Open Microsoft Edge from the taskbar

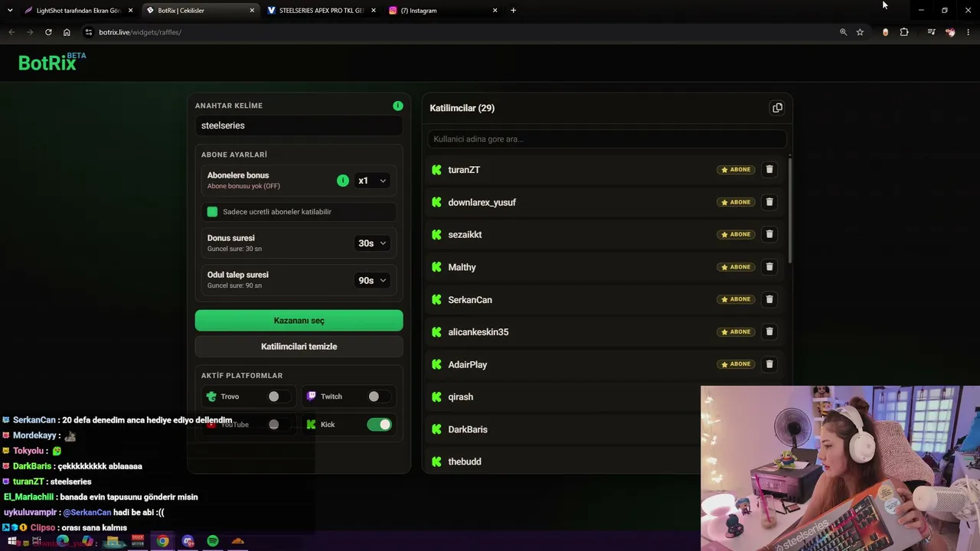(63, 541)
